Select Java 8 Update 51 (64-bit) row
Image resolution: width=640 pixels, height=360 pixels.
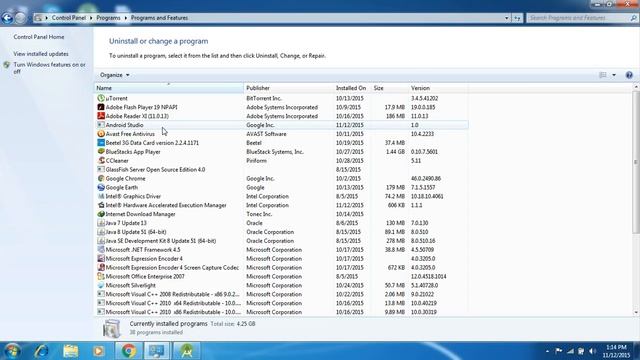pos(282,232)
